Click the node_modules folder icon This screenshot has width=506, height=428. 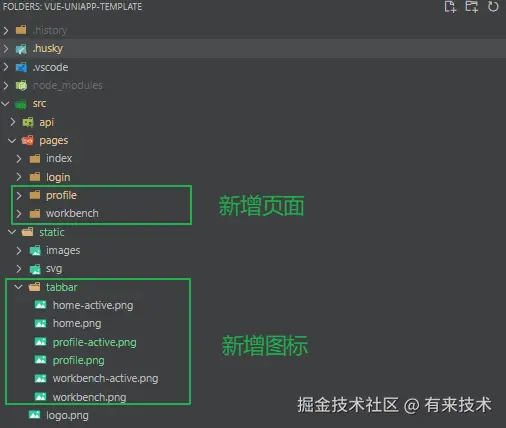point(21,85)
